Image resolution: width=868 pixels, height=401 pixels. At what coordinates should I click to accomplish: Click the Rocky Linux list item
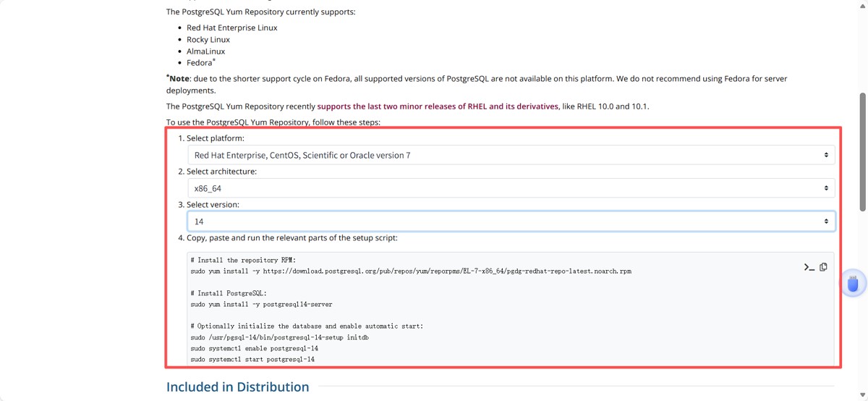208,40
